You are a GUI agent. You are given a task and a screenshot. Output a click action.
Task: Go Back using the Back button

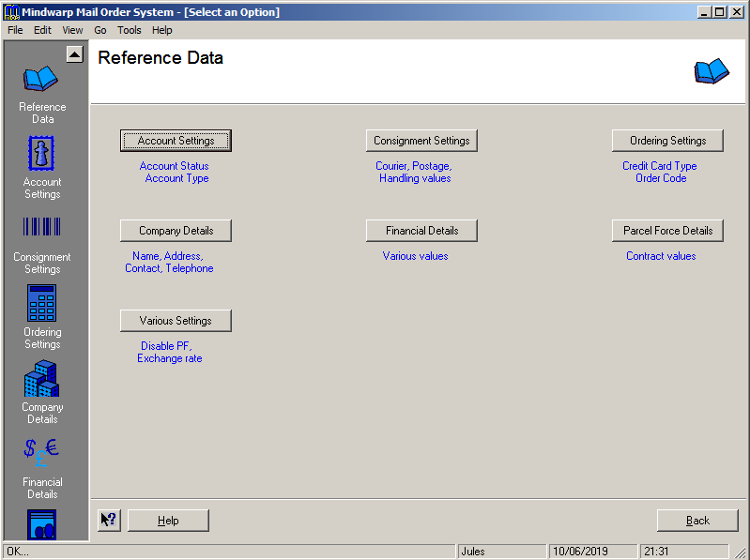click(697, 520)
